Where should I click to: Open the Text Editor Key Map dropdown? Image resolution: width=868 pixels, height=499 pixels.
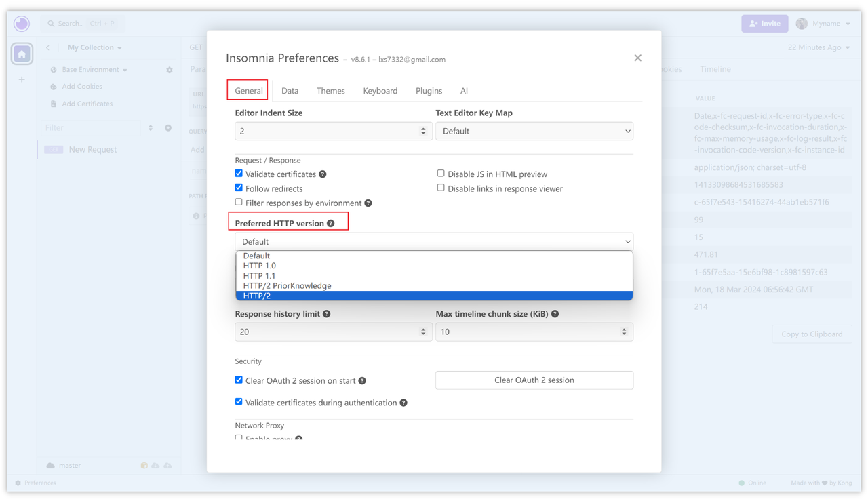[534, 132]
